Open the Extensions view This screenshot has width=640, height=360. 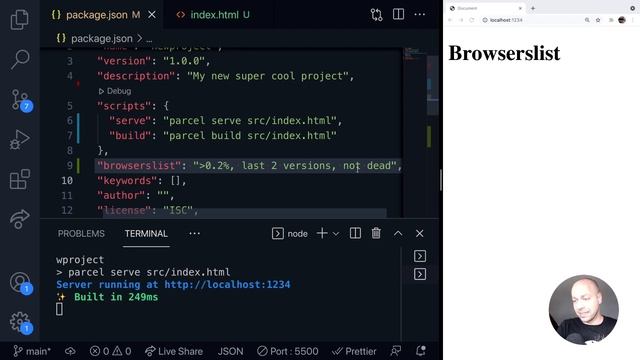point(19,179)
